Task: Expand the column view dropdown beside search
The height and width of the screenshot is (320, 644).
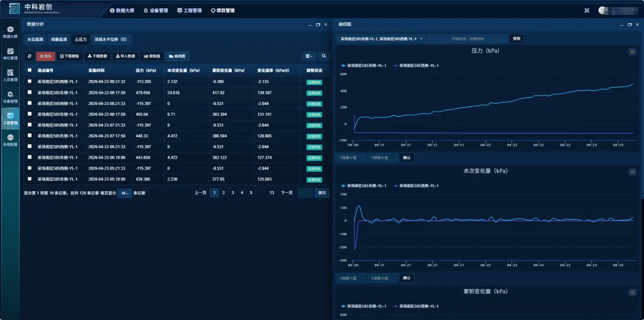Action: [308, 56]
